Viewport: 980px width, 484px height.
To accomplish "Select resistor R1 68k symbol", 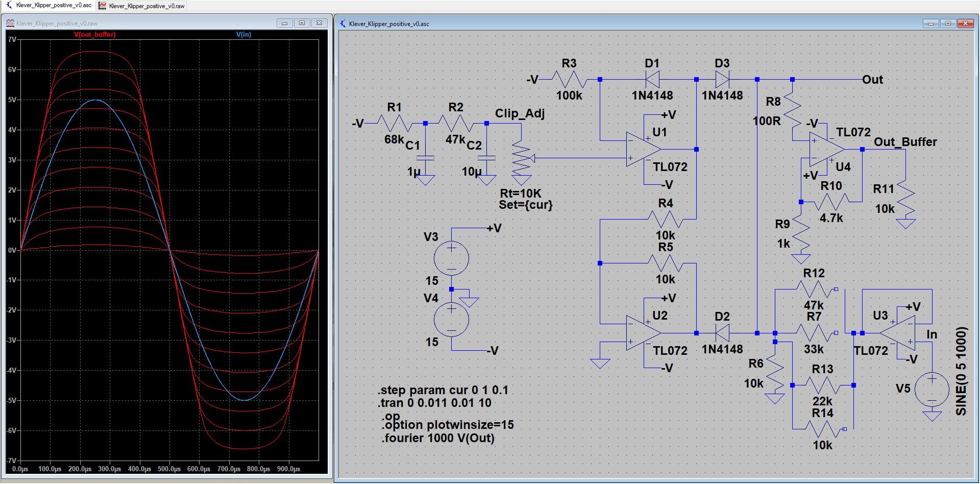I will point(395,123).
